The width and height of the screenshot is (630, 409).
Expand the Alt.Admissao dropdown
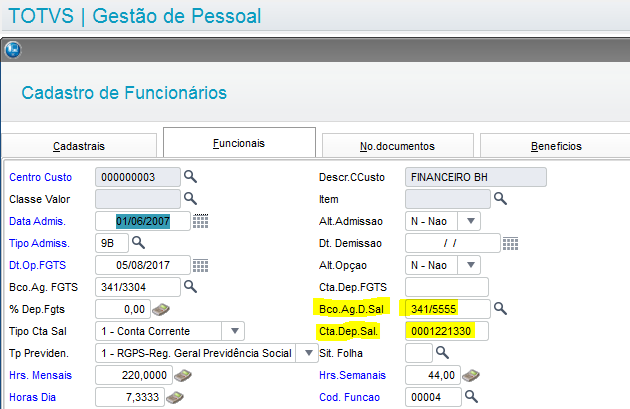pyautogui.click(x=471, y=221)
